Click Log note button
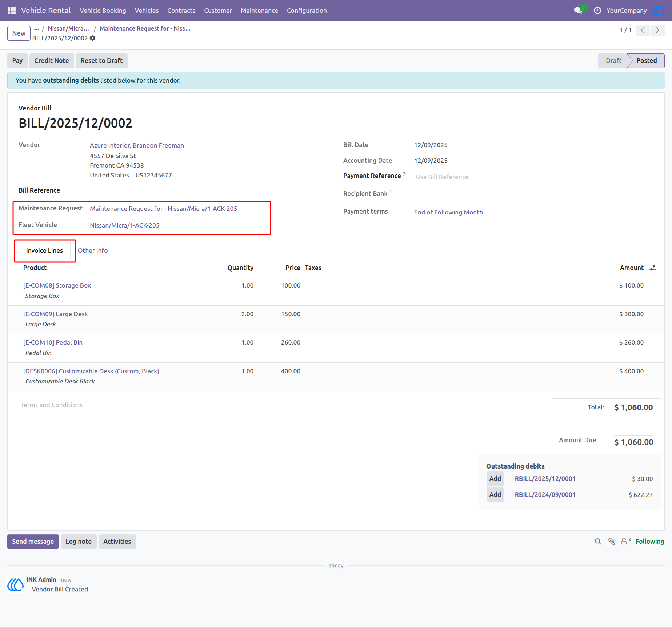Viewport: 672px width, 627px height. point(79,542)
